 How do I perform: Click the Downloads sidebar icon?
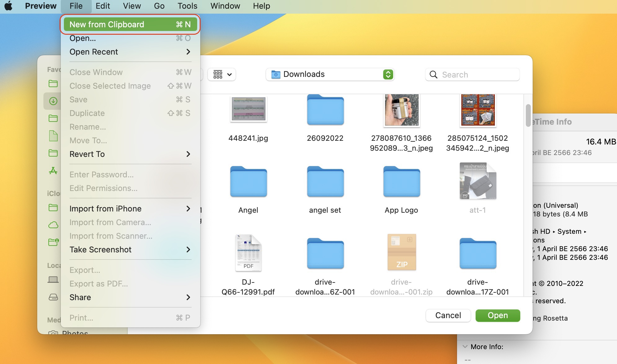tap(53, 101)
